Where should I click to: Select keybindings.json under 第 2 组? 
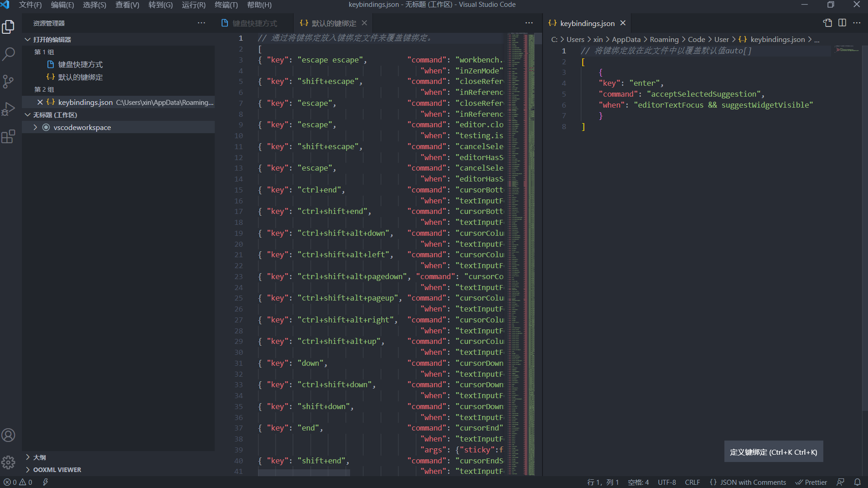coord(119,102)
